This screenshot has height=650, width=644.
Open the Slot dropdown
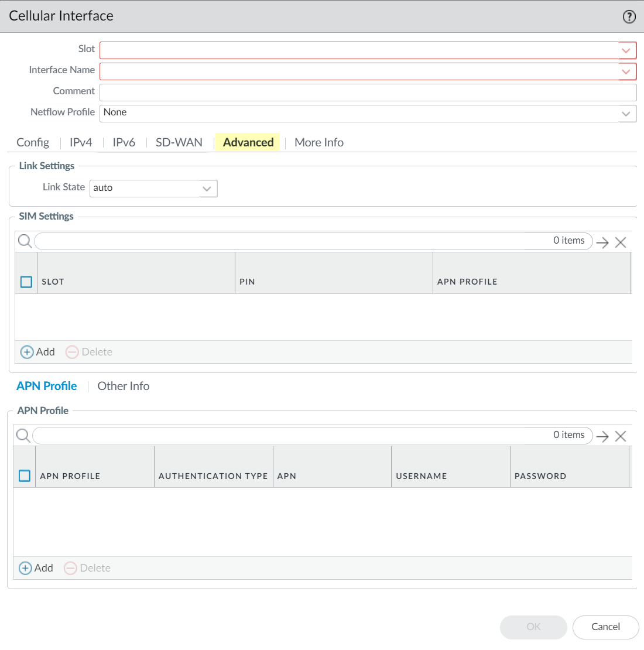point(626,50)
